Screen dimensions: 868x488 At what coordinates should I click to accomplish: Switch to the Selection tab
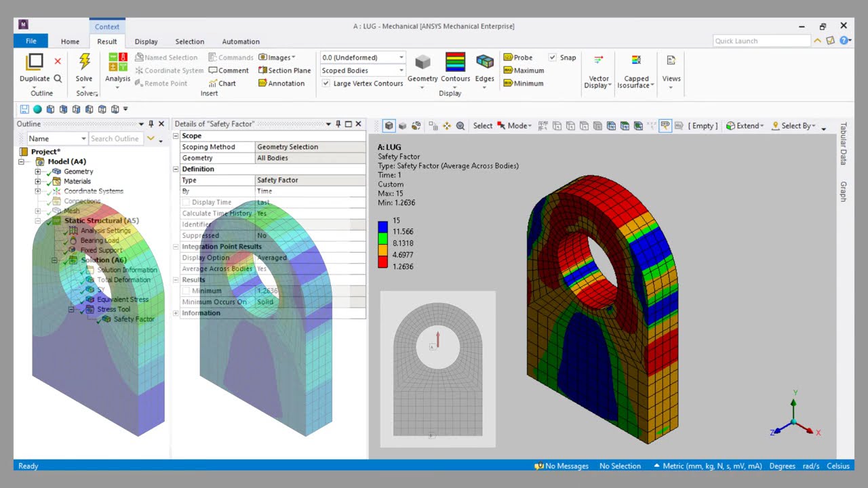(190, 41)
